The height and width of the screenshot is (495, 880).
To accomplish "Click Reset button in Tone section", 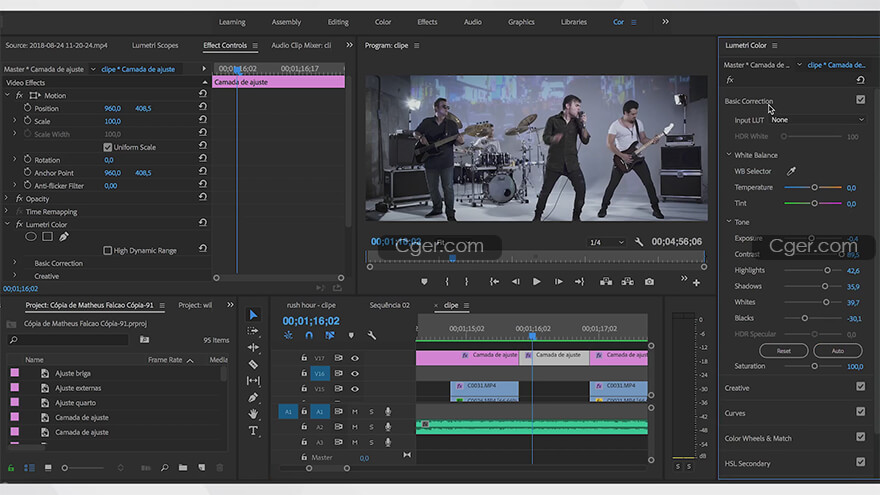I will point(783,351).
